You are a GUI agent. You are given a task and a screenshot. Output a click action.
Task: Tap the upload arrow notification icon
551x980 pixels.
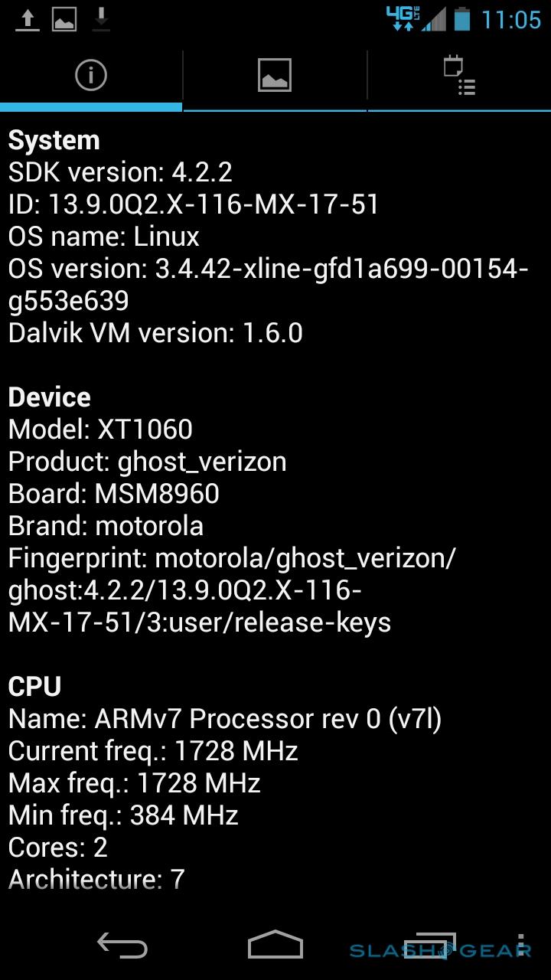[x=28, y=20]
